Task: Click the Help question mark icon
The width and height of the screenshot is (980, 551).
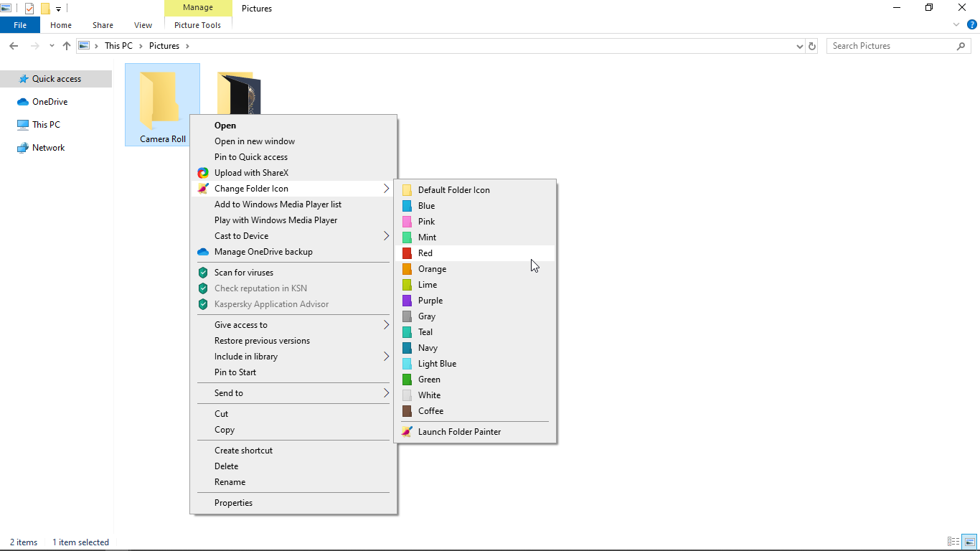Action: pos(972,24)
